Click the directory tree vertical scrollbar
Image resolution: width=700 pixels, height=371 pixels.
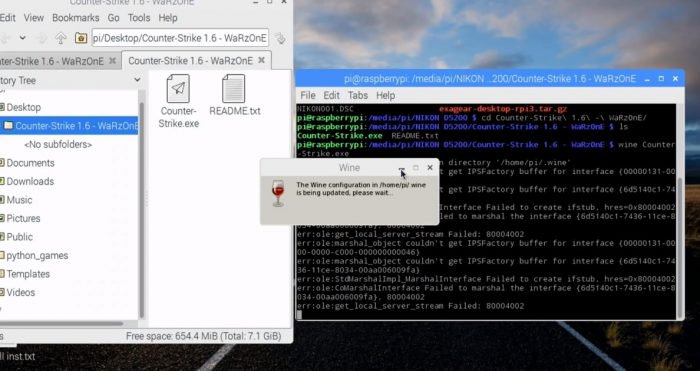point(142,209)
